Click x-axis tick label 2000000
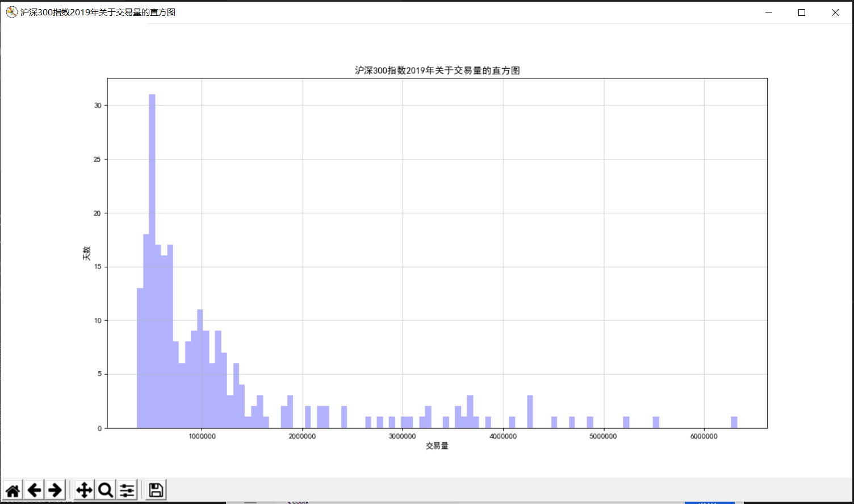 302,436
